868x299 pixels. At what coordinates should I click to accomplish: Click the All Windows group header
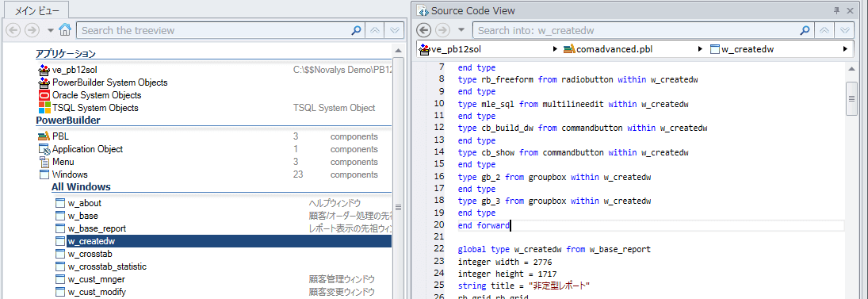tap(81, 187)
